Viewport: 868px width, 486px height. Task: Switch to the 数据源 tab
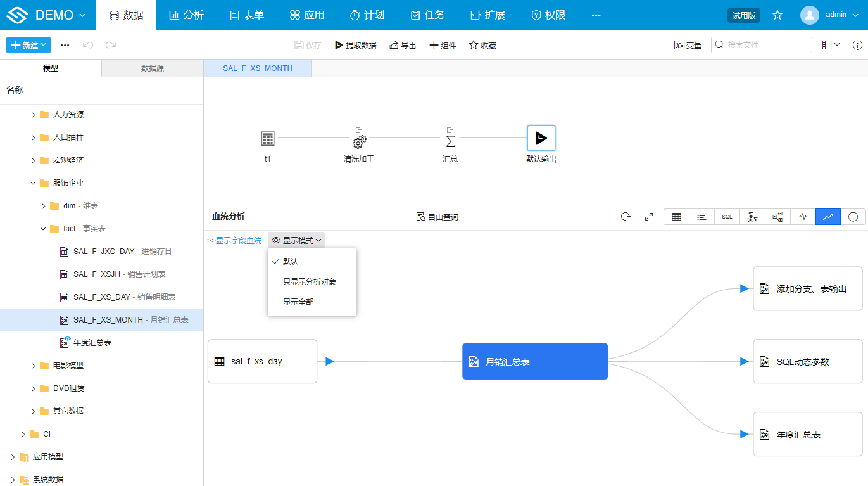pos(152,68)
